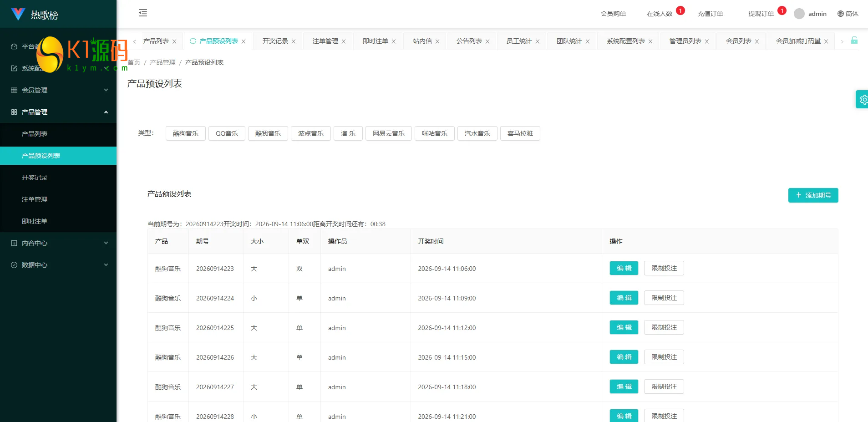
Task: Close the 产品预设列表 tab
Action: click(x=244, y=41)
